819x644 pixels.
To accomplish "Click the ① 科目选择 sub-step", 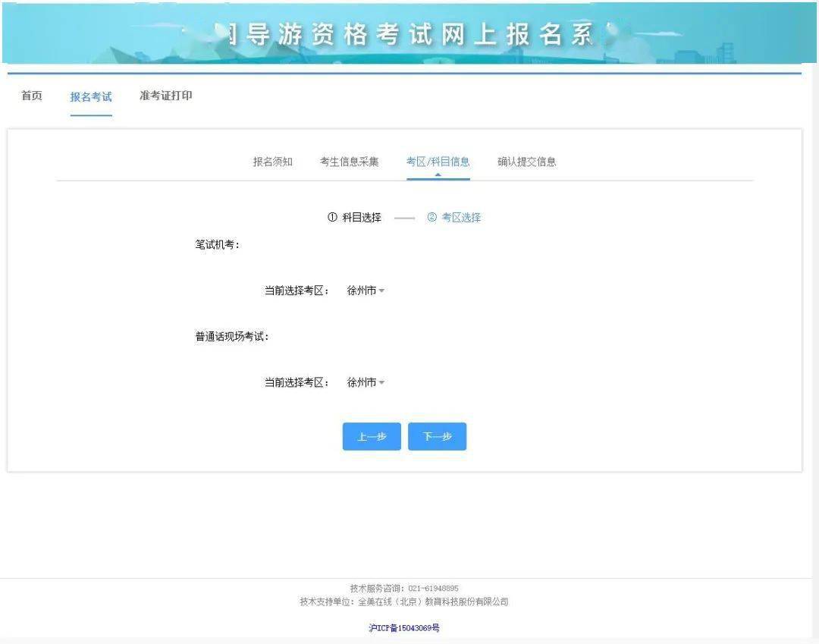I will click(x=354, y=217).
